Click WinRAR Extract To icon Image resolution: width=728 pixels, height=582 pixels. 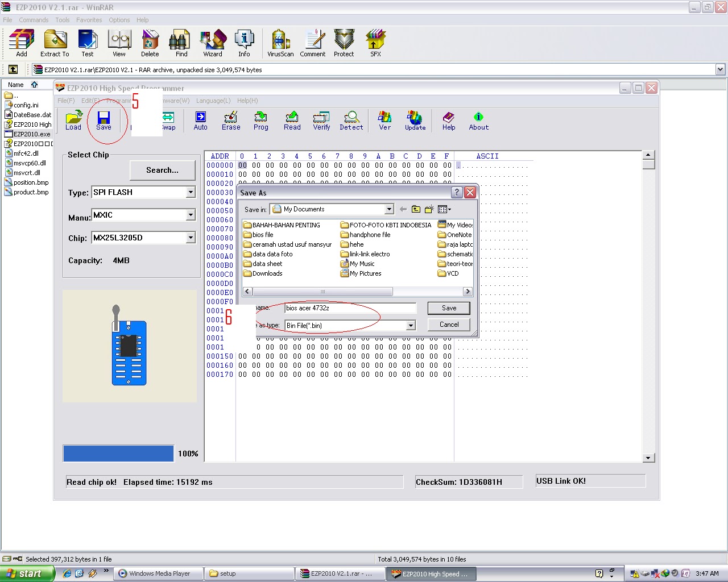click(55, 43)
